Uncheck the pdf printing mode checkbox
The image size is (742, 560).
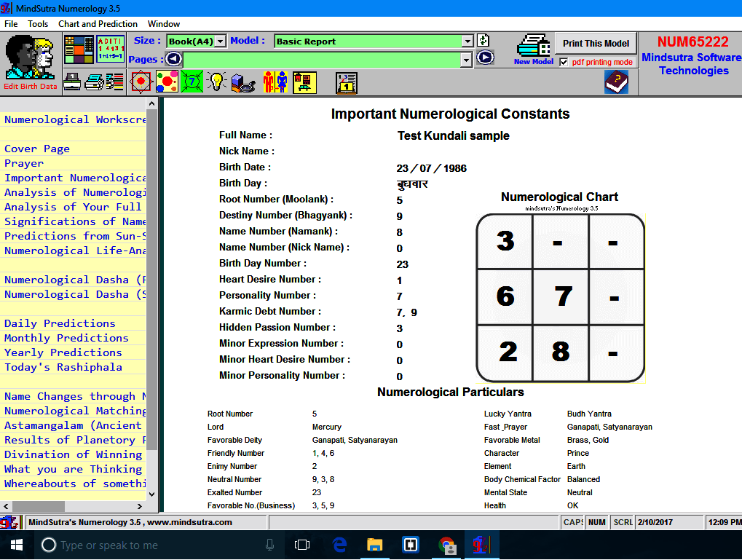tap(564, 61)
